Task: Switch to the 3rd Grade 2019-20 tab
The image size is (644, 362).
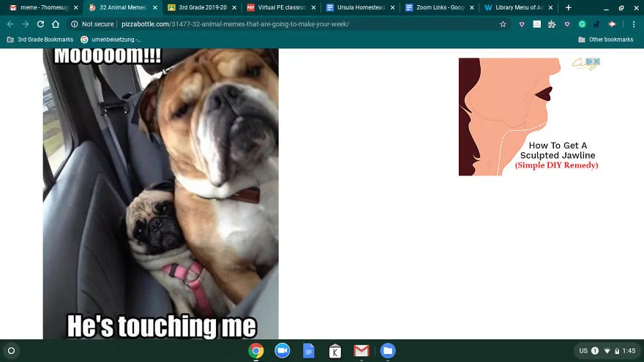Action: point(202,7)
